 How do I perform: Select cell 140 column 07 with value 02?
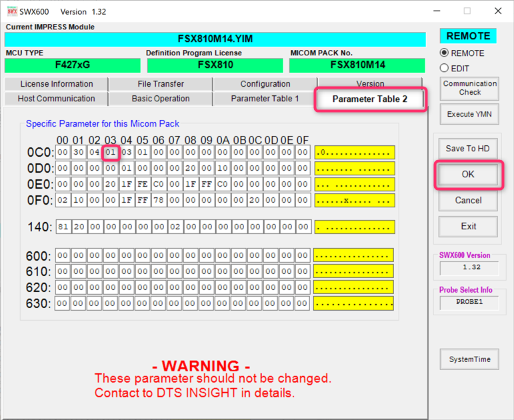[x=175, y=227]
